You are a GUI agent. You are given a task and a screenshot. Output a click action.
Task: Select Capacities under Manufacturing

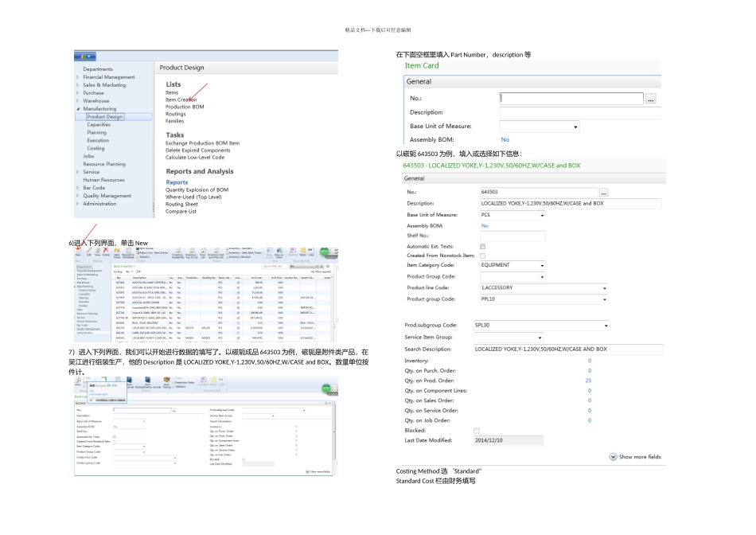pos(99,124)
